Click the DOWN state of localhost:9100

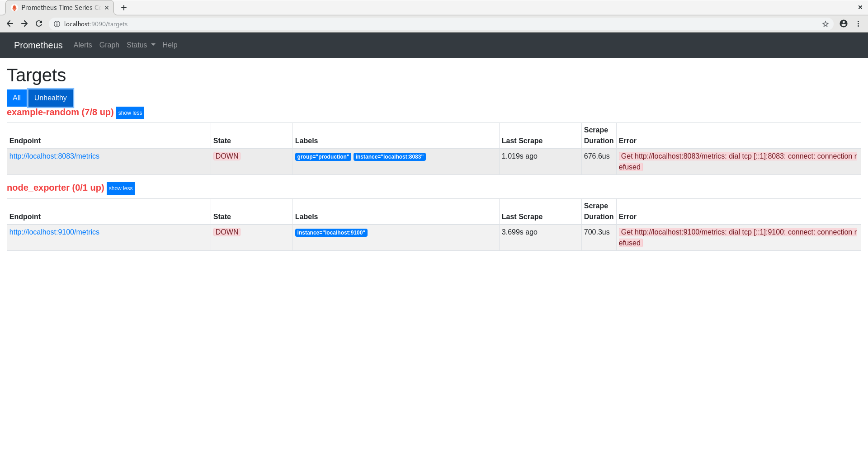[227, 232]
